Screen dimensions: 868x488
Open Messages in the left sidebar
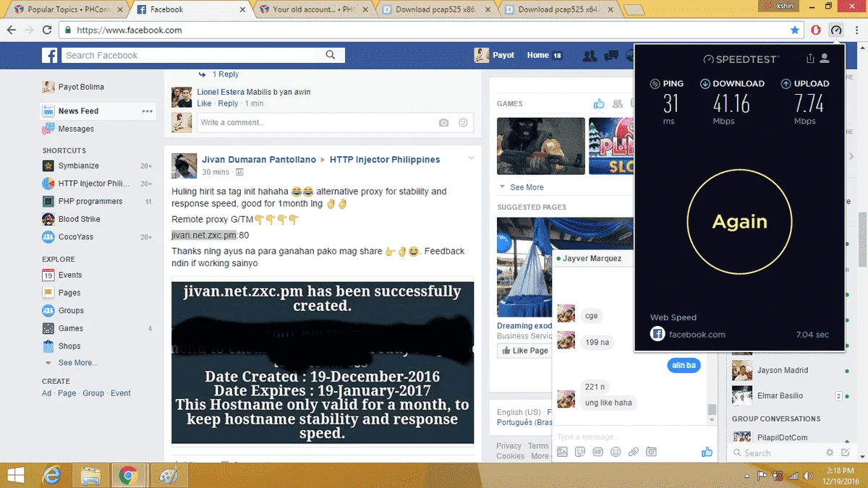[x=76, y=129]
